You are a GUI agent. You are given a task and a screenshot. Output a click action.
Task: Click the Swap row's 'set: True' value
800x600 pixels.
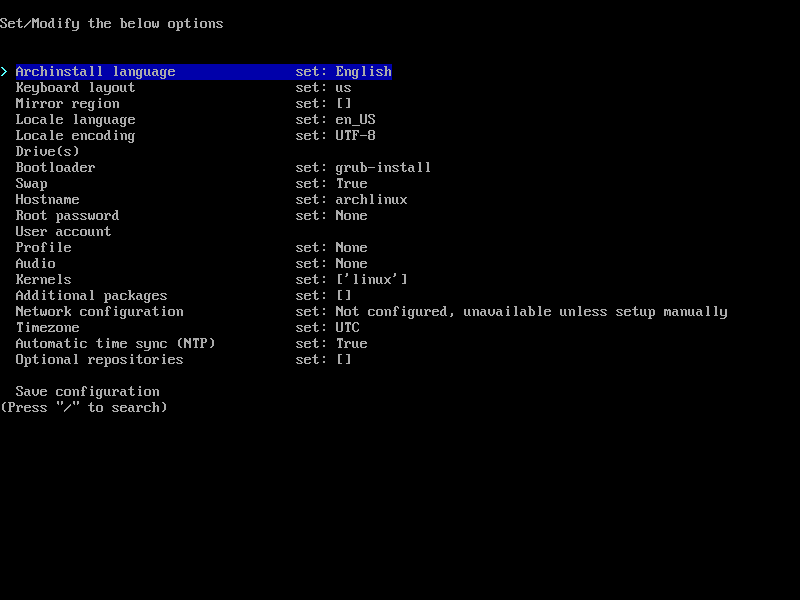[332, 184]
